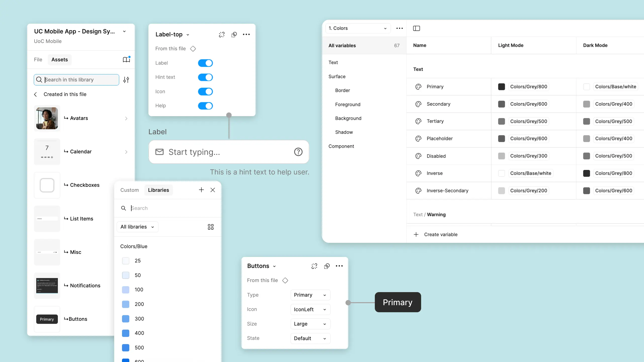
Task: Open the Buttons panel three-dot menu
Action: click(339, 266)
